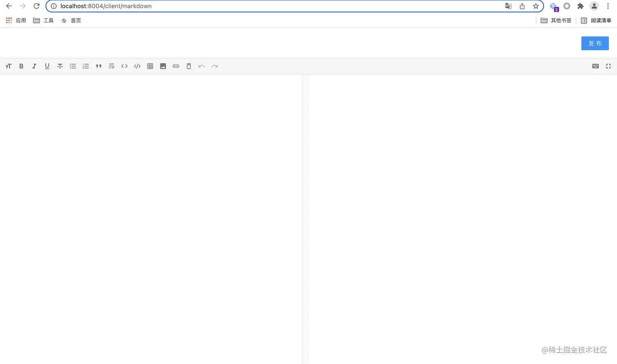The image size is (617, 364).
Task: Open the Chrome three-dot menu
Action: 608,6
